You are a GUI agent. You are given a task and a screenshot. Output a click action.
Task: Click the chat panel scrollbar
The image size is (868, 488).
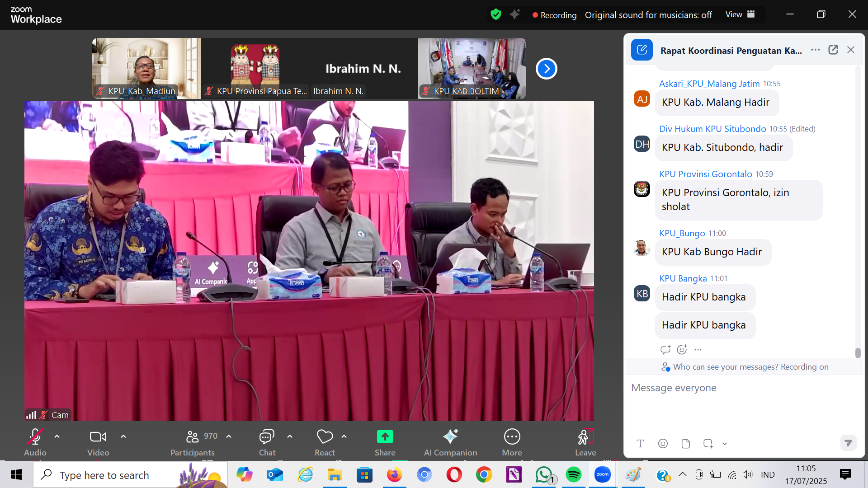point(858,353)
